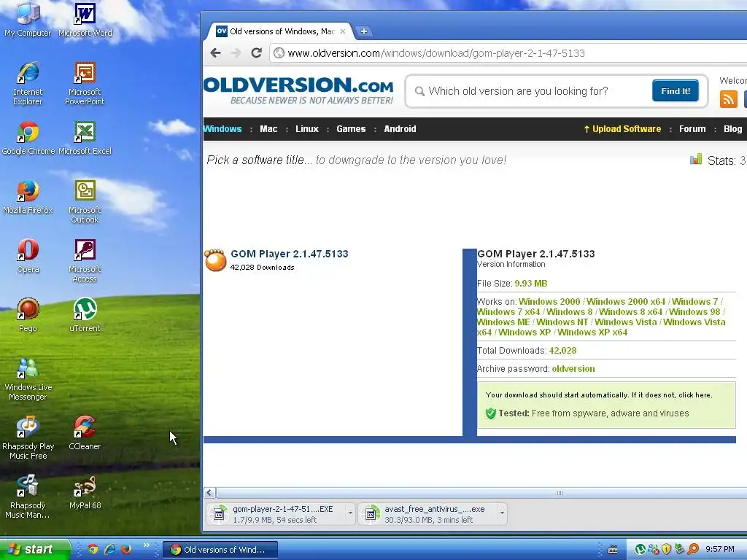
Task: Click the keyboard icon on the taskbar
Action: pos(613,550)
